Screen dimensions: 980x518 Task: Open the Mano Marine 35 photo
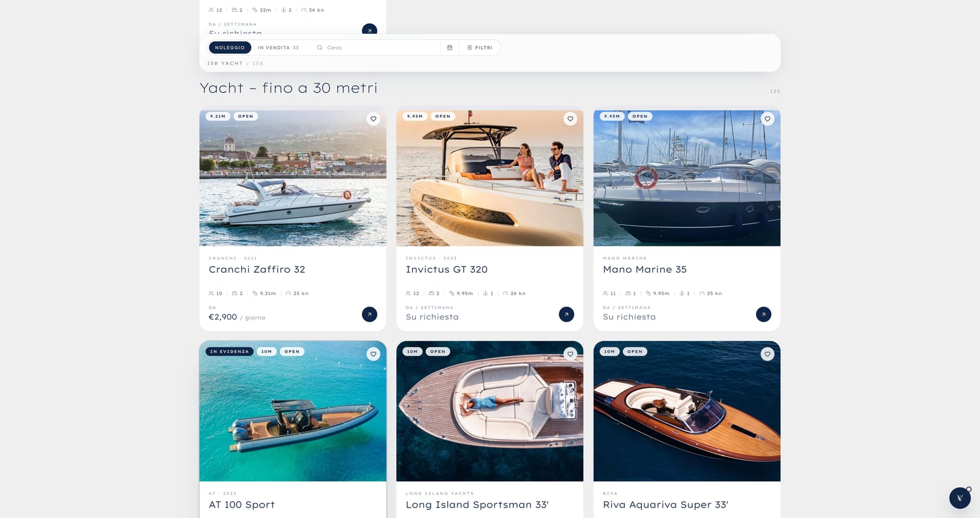687,178
